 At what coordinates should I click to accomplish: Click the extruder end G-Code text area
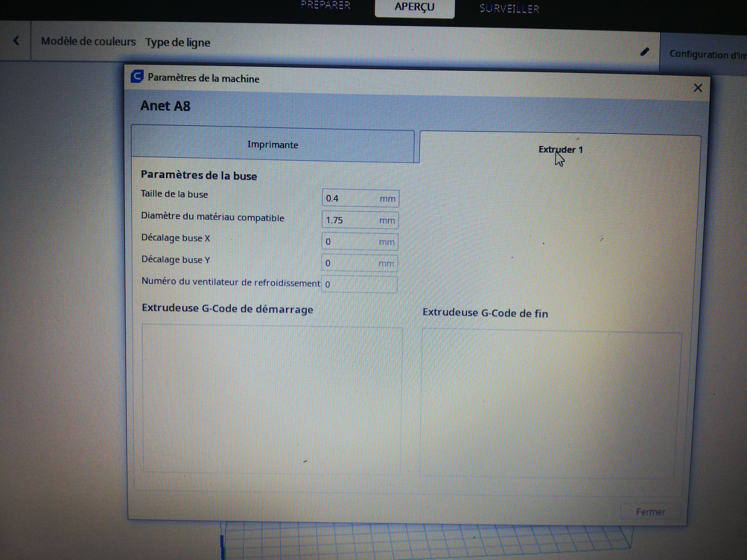coord(551,403)
